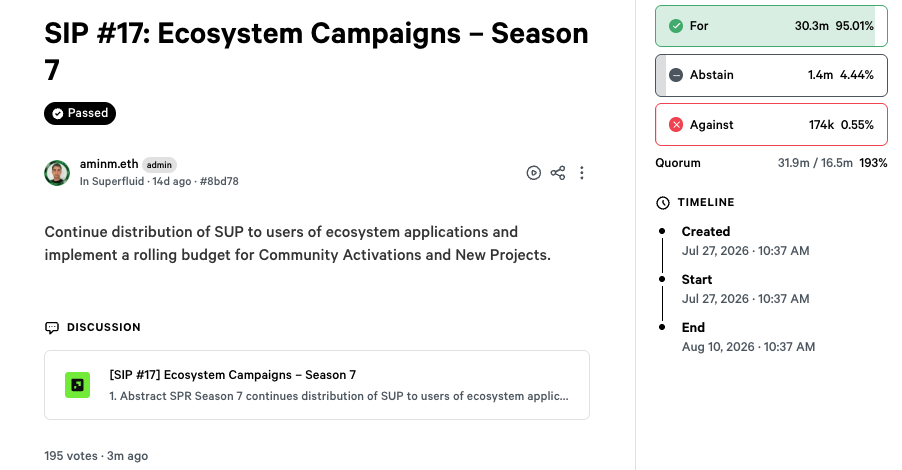The height and width of the screenshot is (470, 902).
Task: Click the Discussion speech bubble icon
Action: click(x=52, y=327)
